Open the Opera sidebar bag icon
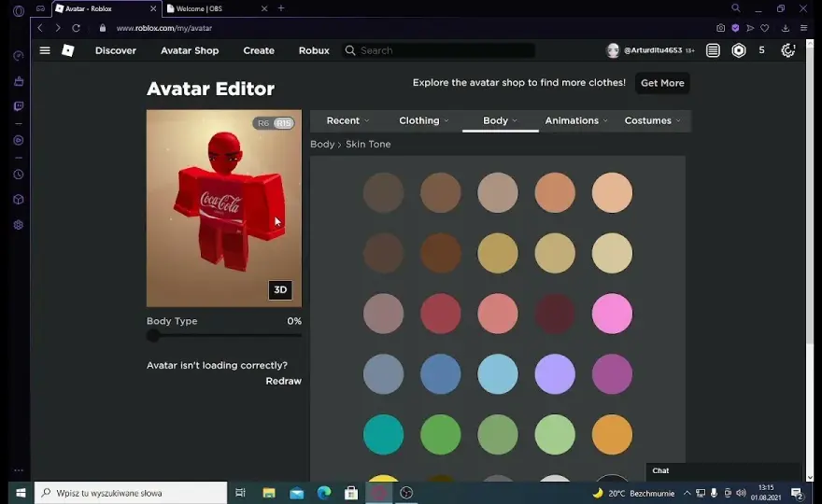 pyautogui.click(x=19, y=80)
